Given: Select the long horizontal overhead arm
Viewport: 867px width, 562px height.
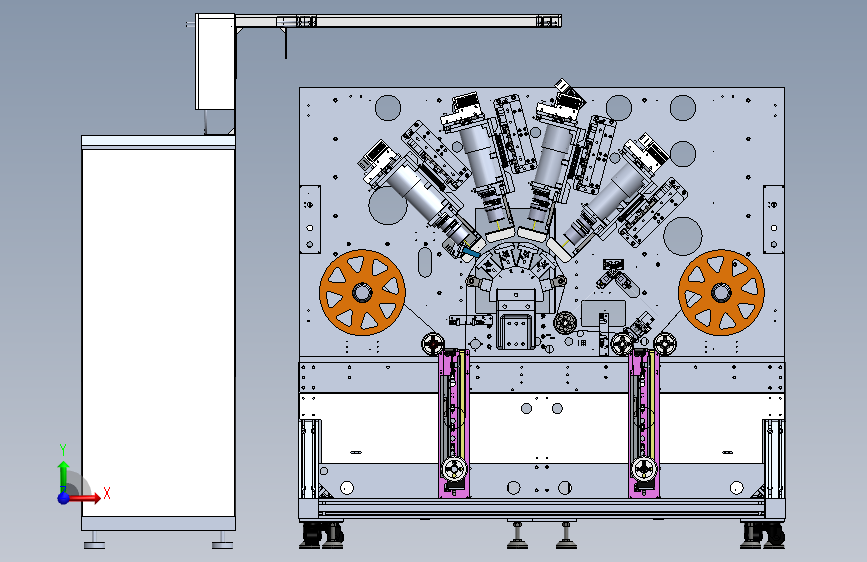Looking at the screenshot, I should click(x=398, y=22).
